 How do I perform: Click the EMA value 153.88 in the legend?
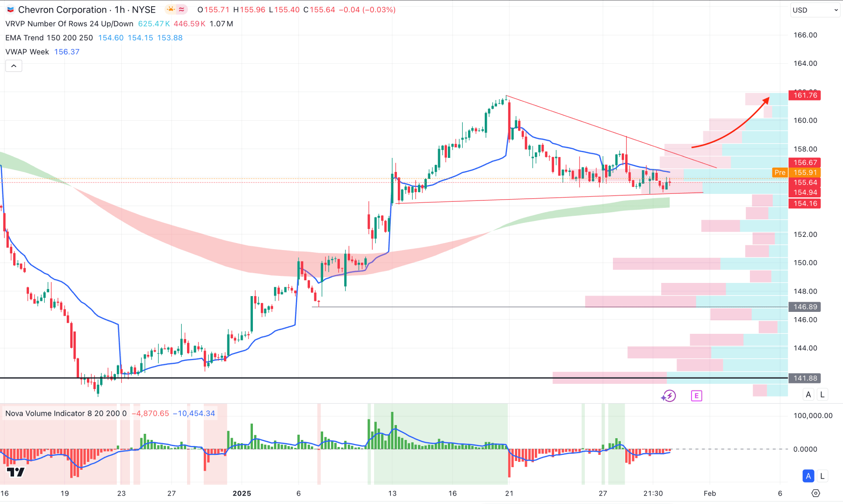[x=170, y=38]
